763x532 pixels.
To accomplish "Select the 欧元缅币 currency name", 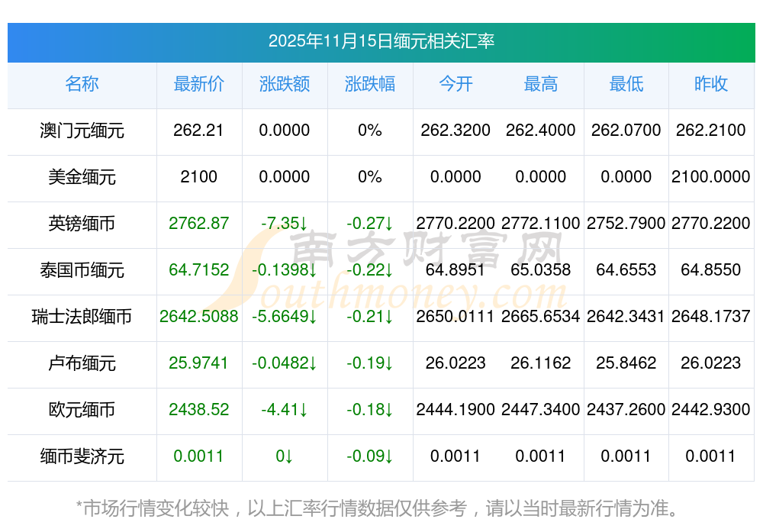I will coord(82,410).
